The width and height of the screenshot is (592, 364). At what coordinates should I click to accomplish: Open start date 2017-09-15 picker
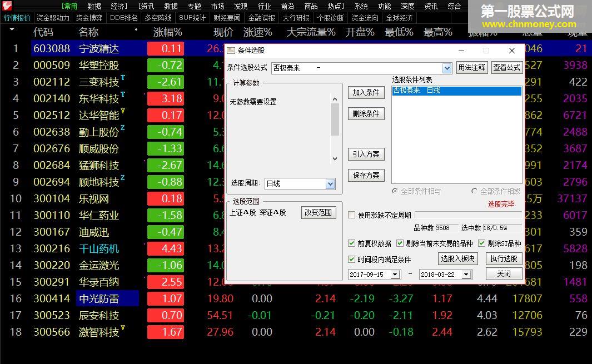[x=395, y=275]
